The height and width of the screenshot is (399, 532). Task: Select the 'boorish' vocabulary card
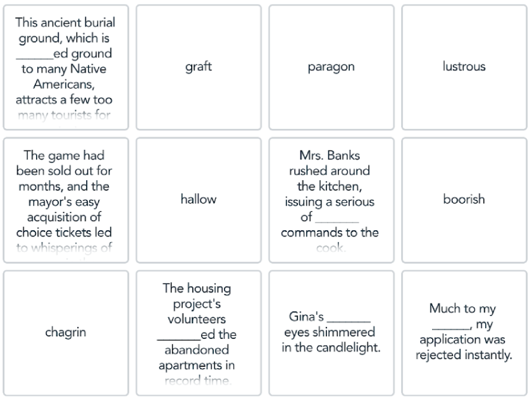click(464, 199)
